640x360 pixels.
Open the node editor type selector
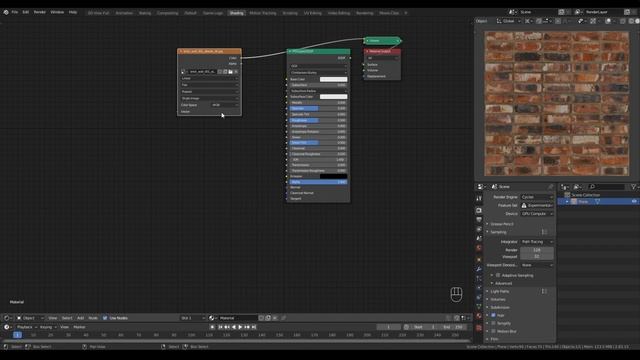pos(7,318)
